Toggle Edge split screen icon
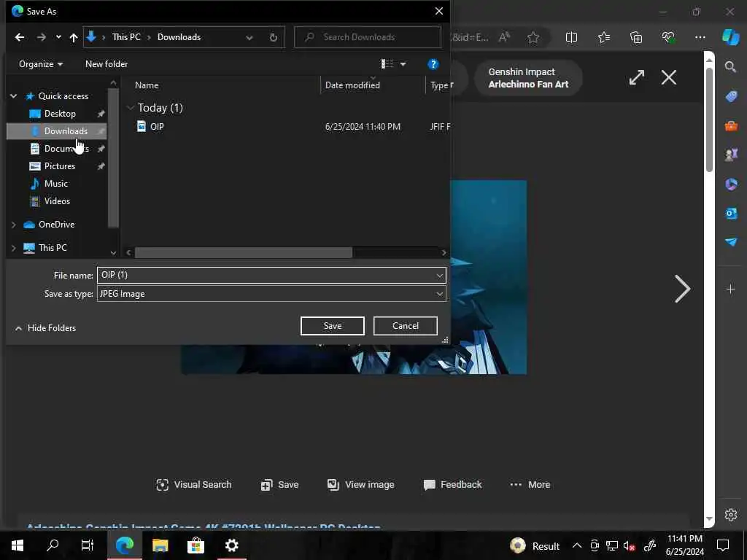 coord(571,37)
